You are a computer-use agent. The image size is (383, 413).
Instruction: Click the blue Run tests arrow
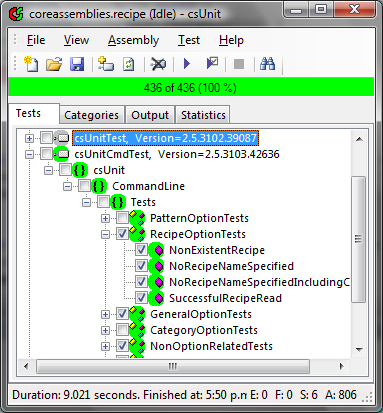coord(187,64)
